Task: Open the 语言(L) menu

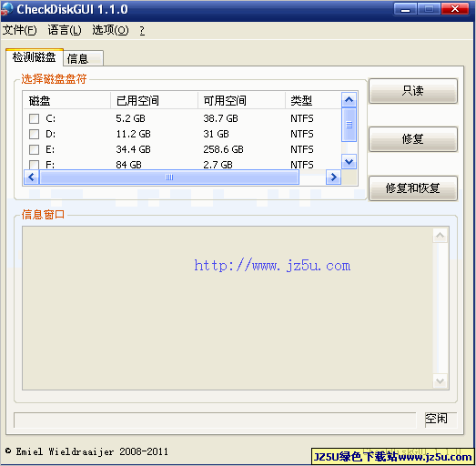Action: point(65,30)
